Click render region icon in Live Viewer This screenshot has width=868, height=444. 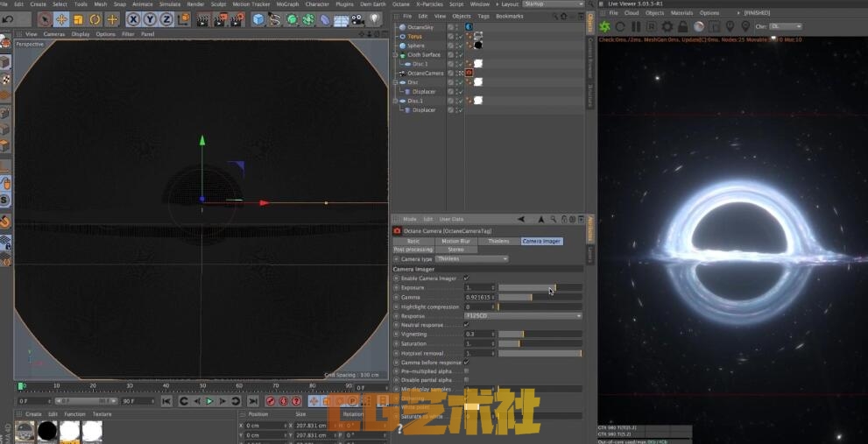coord(714,26)
